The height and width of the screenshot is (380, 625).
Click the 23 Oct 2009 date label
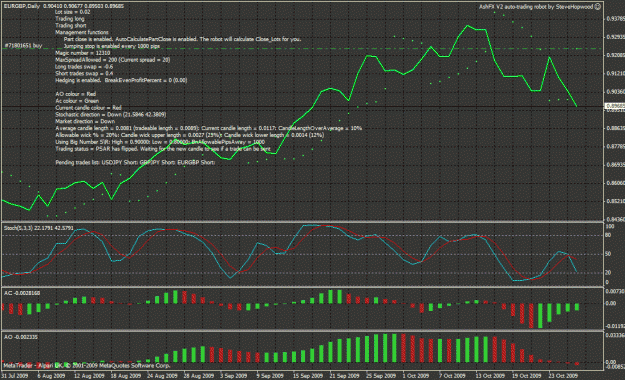563,376
